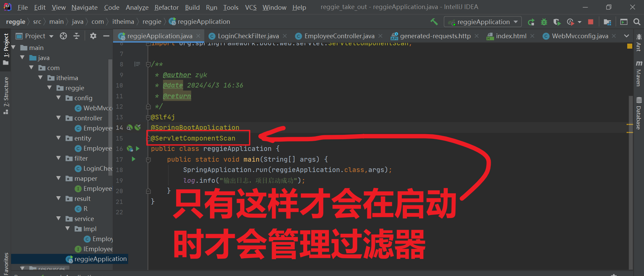This screenshot has width=644, height=276.
Task: Click the run gutter arrow at line 16
Action: click(138, 149)
